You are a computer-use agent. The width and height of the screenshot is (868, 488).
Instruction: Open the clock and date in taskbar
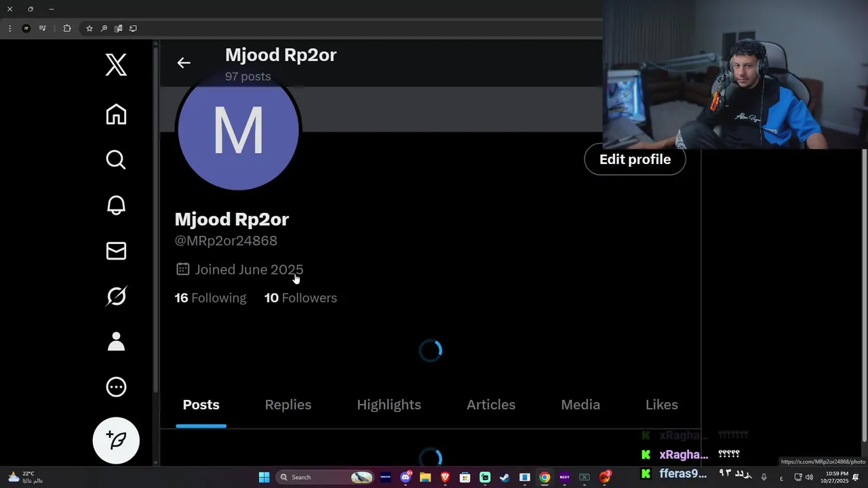point(835,477)
